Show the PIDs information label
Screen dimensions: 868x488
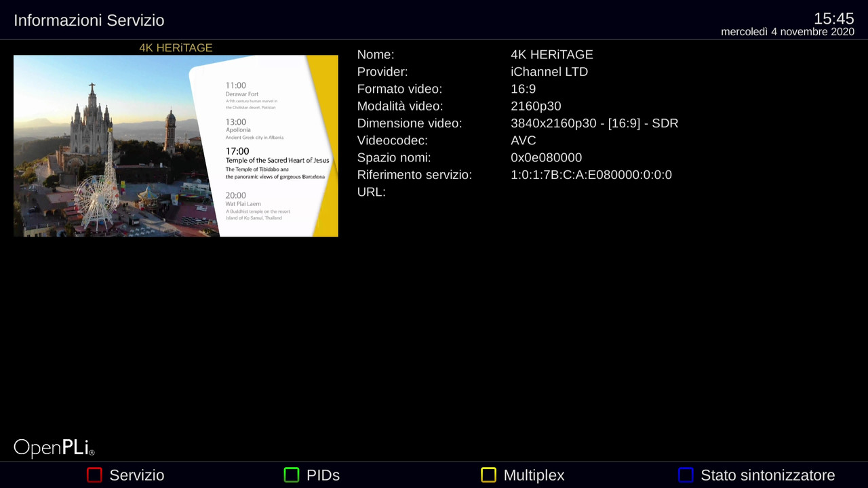click(x=323, y=475)
